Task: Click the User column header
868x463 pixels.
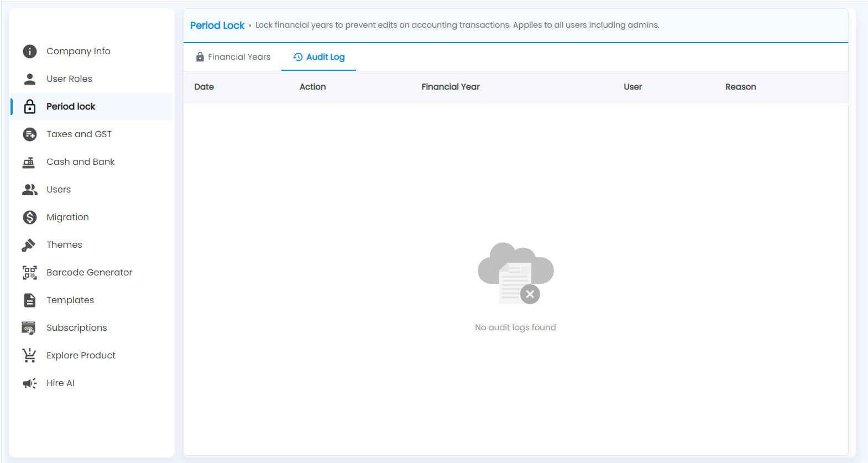Action: pyautogui.click(x=632, y=87)
